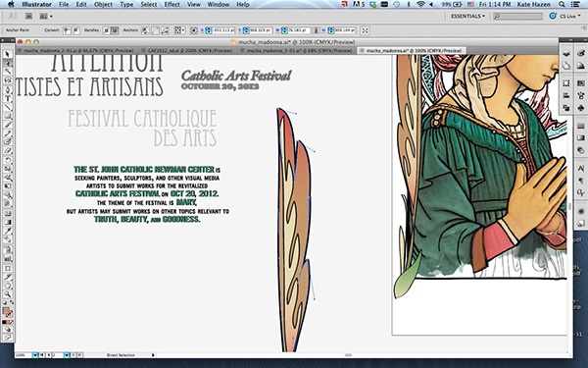This screenshot has width=588, height=368.
Task: Open the Pathfinder panel icon
Action: pos(566,108)
